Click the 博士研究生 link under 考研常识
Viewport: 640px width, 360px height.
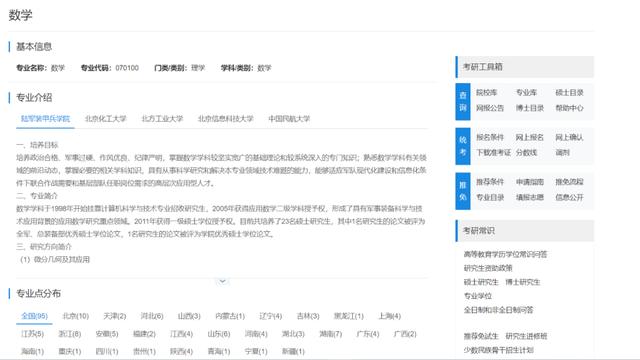click(x=522, y=282)
